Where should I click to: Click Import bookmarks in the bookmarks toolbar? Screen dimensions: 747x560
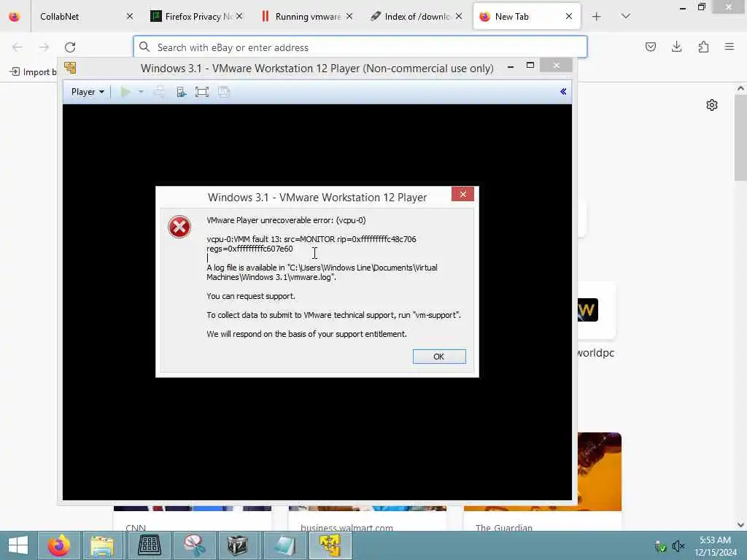[x=33, y=72]
